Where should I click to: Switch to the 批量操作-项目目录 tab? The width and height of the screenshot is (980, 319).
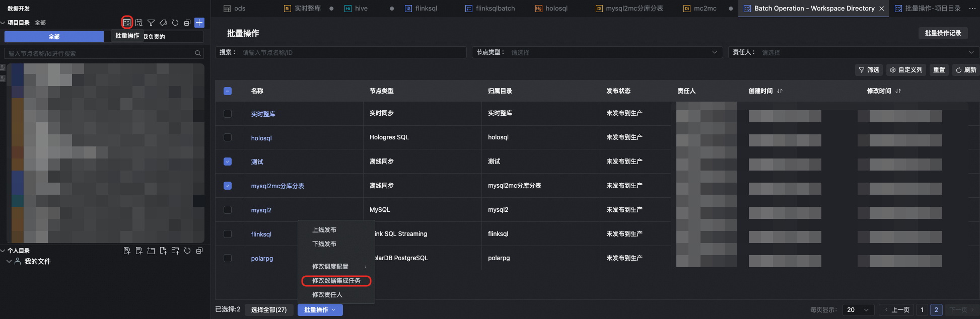pyautogui.click(x=928, y=9)
